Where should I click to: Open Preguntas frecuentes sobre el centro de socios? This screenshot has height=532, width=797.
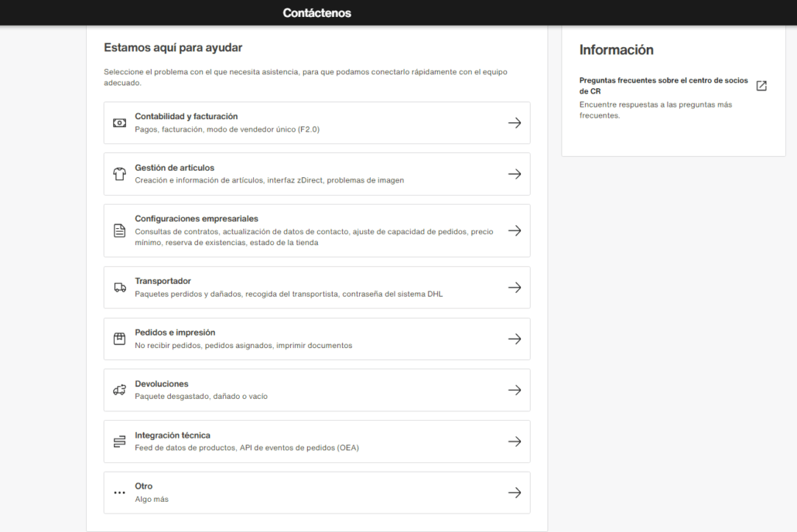[x=663, y=84]
